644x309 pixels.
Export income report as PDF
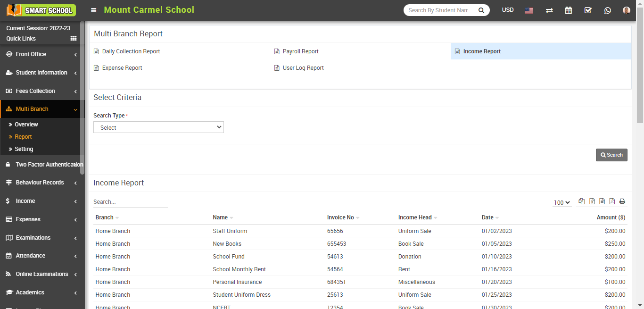[612, 201]
